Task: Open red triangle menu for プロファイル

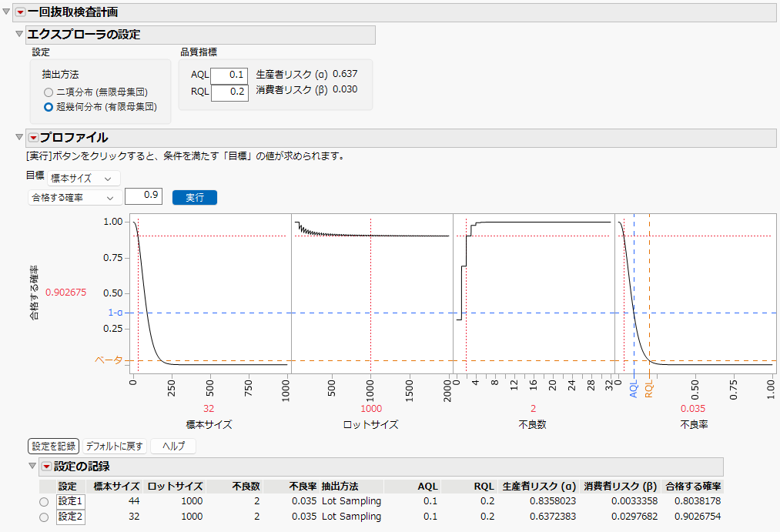Action: point(33,138)
